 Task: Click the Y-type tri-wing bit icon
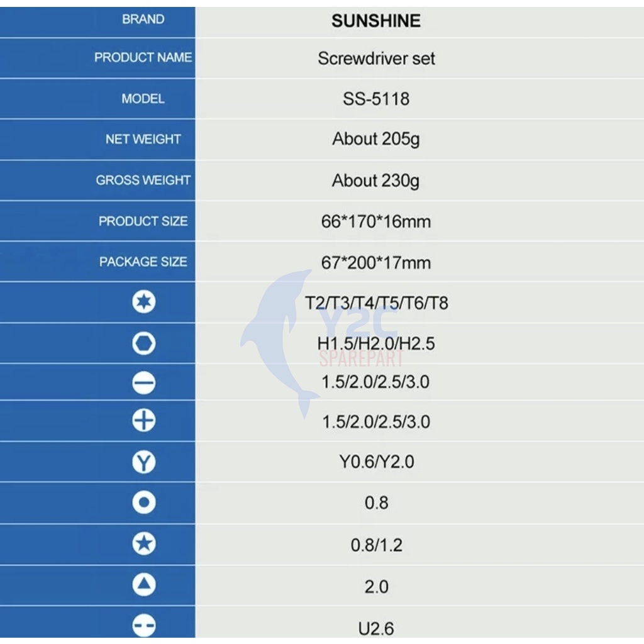[x=144, y=462]
